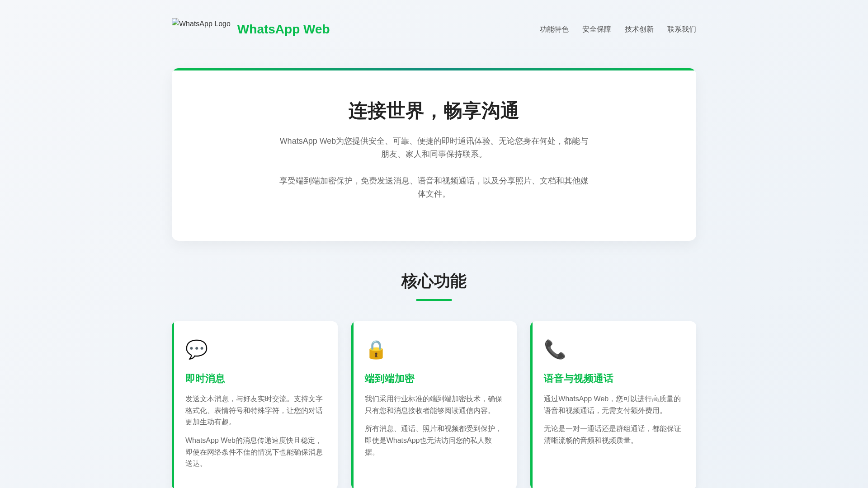Go to the 技术创新 navigation link

pos(639,29)
